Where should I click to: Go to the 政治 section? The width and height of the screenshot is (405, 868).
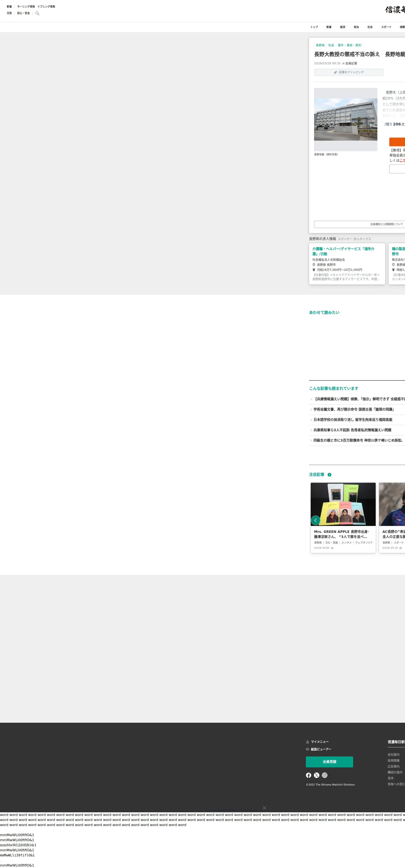point(356,27)
